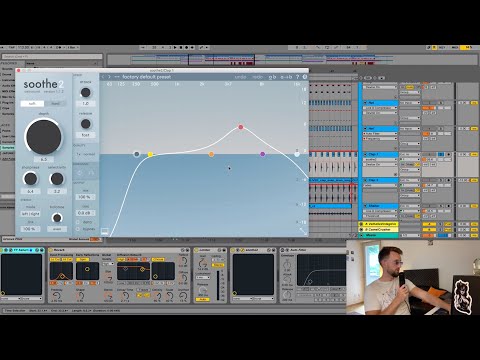Open the soothe2 preset options menu dots
480x360 pixels.
[117, 77]
